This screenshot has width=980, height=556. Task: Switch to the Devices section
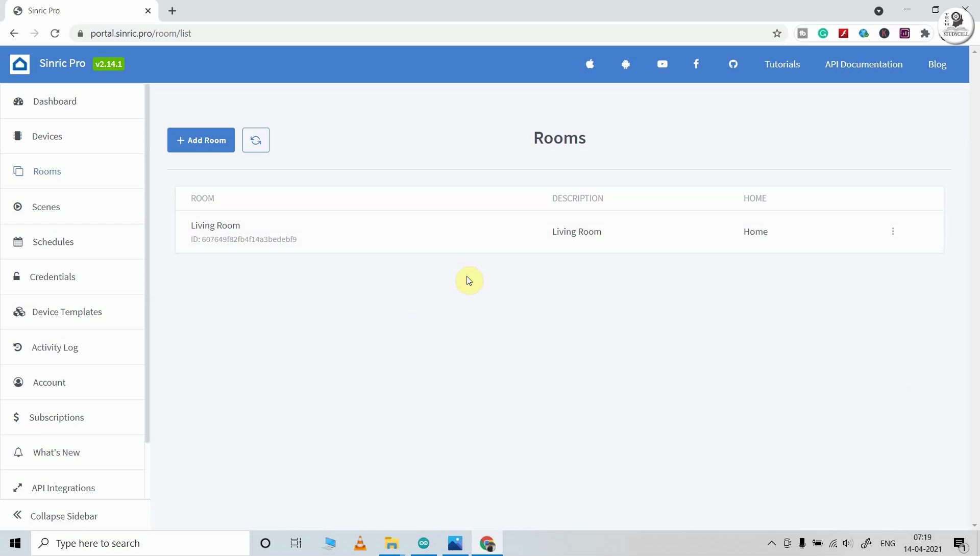coord(46,136)
